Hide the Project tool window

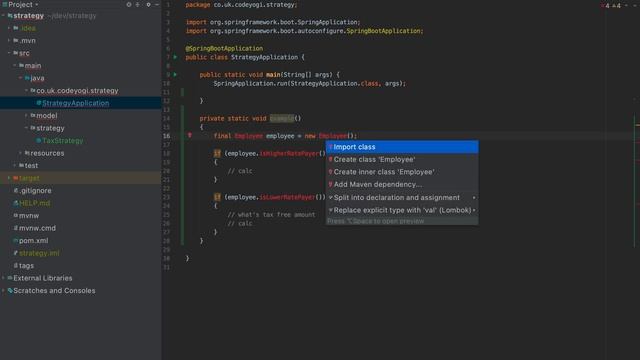point(157,4)
